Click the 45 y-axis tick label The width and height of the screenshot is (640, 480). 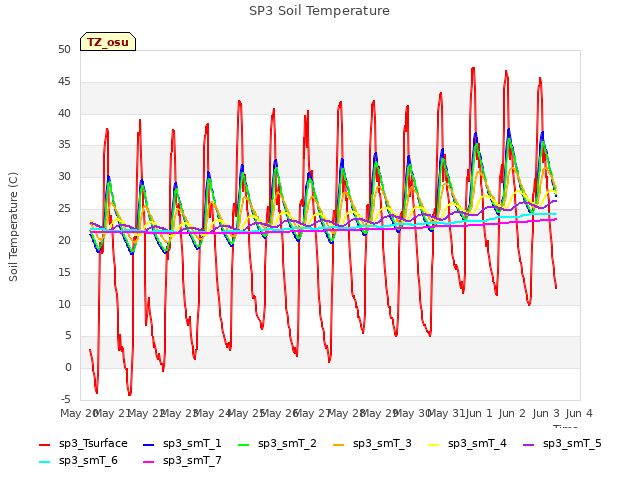pyautogui.click(x=64, y=82)
